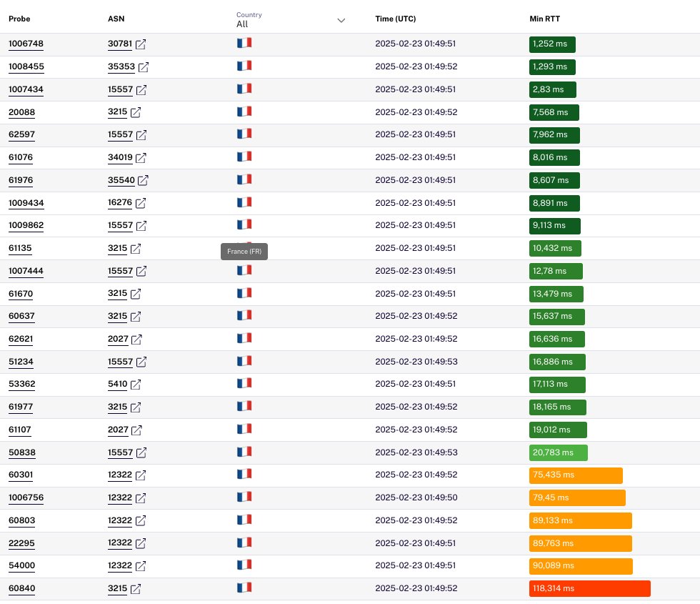
Task: Click the Time (UTC) column header
Action: coord(396,19)
